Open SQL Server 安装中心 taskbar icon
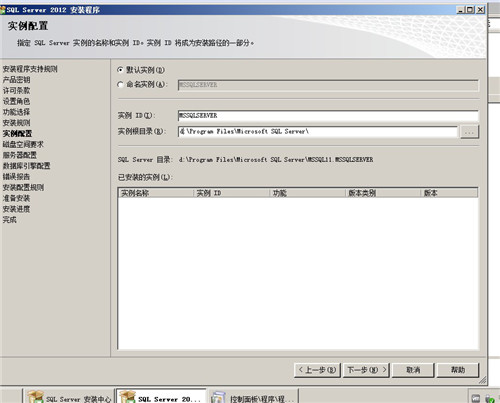500x403 pixels. pyautogui.click(x=69, y=397)
